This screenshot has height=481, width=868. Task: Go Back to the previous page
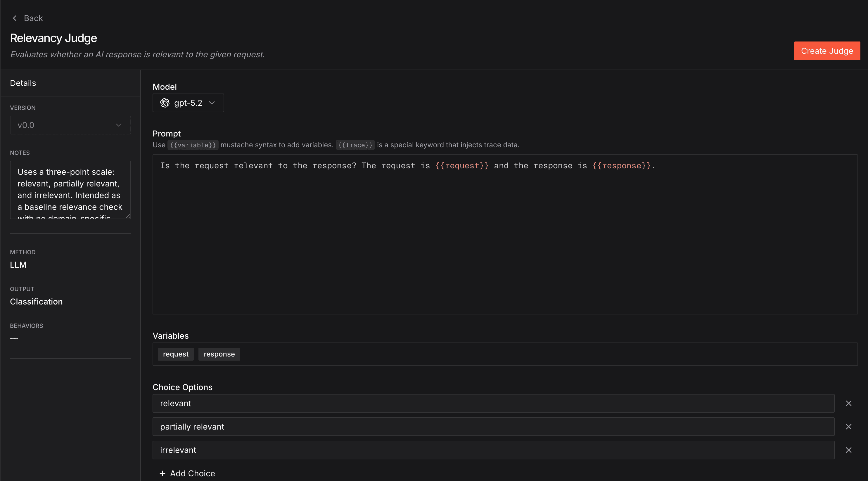[33, 18]
